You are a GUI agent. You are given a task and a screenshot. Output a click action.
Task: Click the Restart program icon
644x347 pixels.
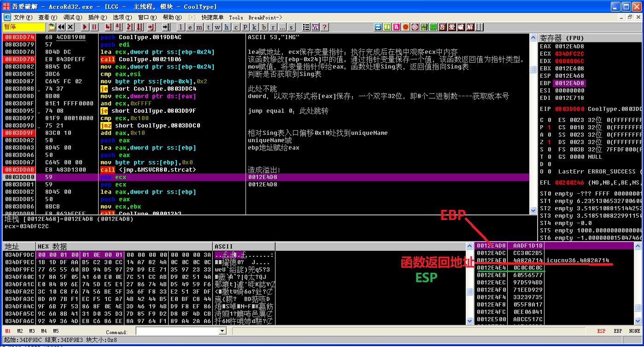(x=61, y=27)
